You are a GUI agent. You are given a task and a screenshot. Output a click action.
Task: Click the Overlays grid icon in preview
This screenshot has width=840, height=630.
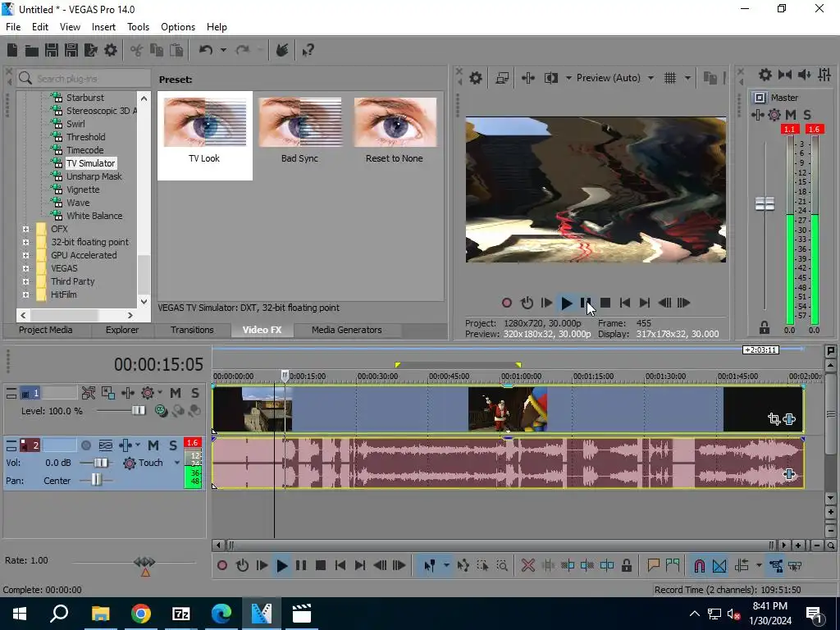point(670,78)
